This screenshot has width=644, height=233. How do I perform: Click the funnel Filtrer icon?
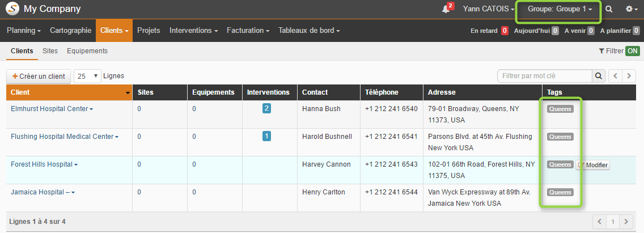[601, 51]
